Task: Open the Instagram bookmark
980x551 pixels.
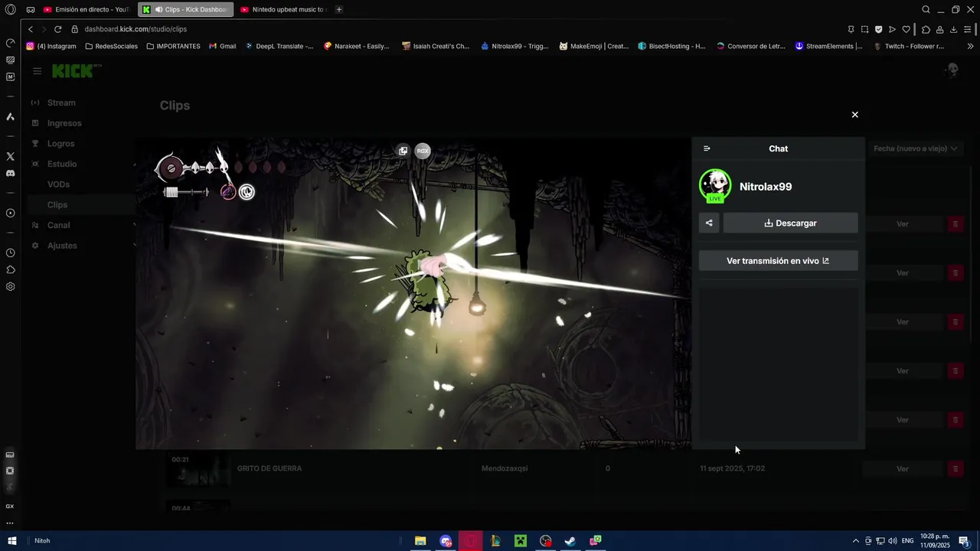Action: click(x=51, y=46)
